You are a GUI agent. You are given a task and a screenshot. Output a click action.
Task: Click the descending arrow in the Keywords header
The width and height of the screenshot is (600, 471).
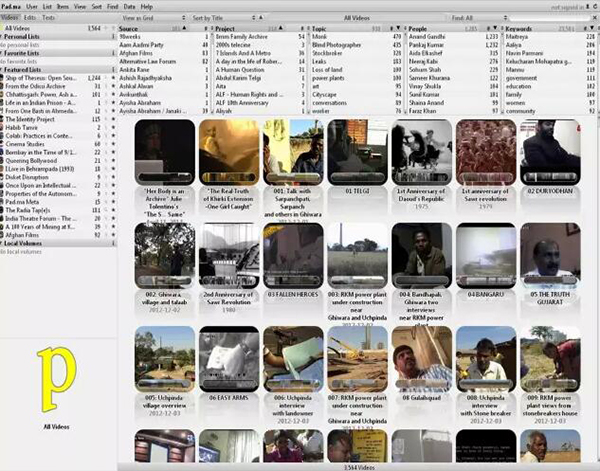click(592, 28)
